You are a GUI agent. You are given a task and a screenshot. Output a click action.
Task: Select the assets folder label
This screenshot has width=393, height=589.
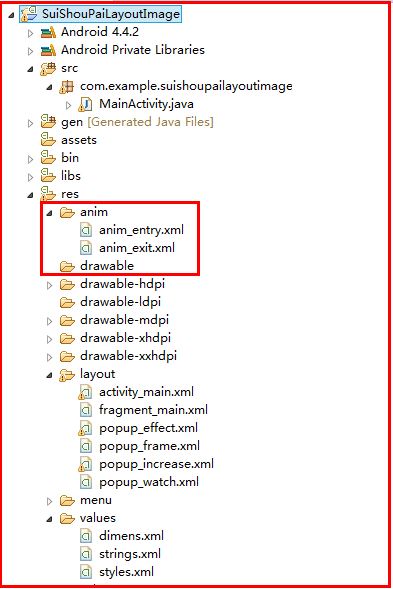click(x=79, y=140)
